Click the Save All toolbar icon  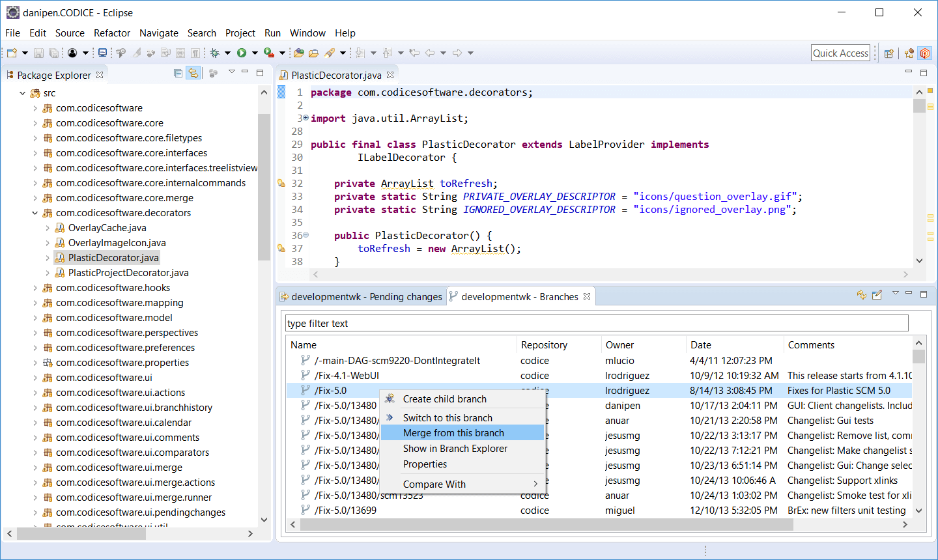point(53,53)
